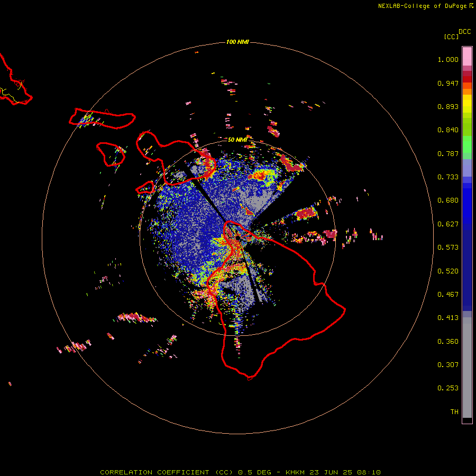Click the Correlation Coefficient product caption

click(x=240, y=472)
